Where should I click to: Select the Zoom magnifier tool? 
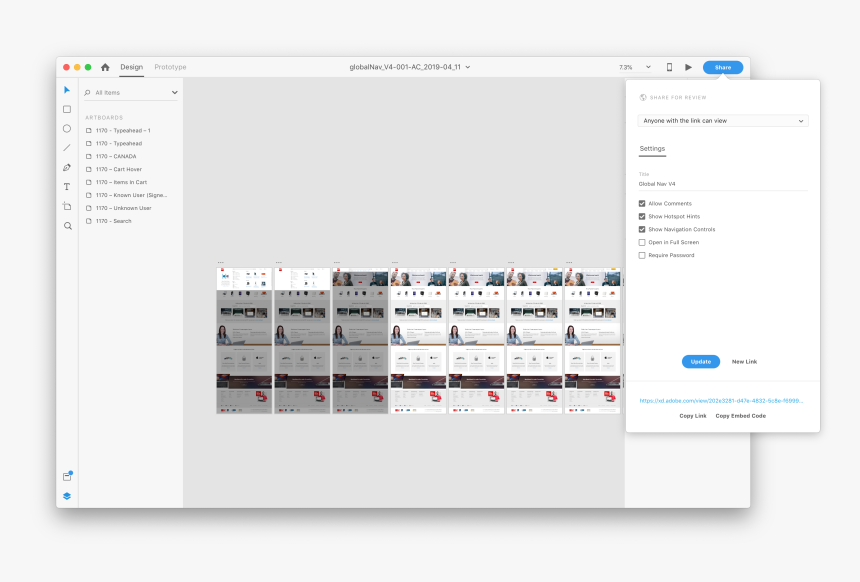[x=67, y=226]
